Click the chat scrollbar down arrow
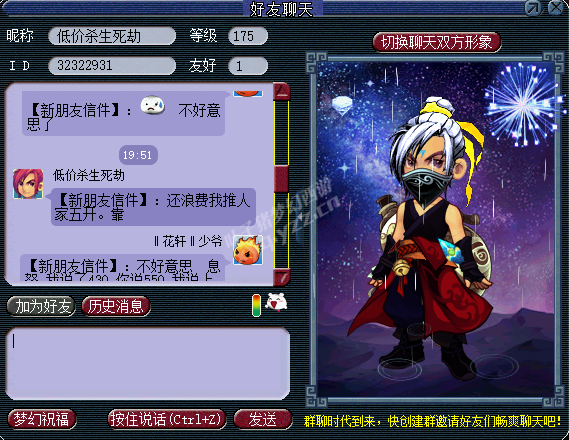The width and height of the screenshot is (569, 440). point(282,277)
